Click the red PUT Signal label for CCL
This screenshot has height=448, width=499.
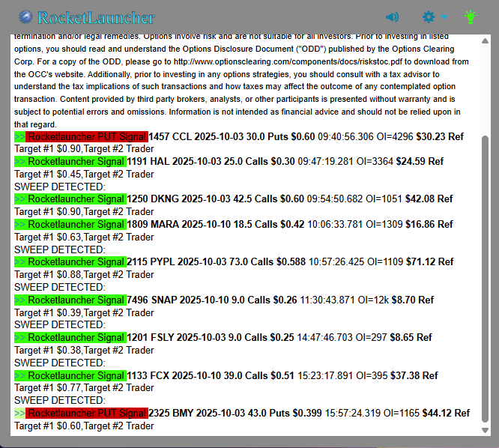click(x=86, y=136)
